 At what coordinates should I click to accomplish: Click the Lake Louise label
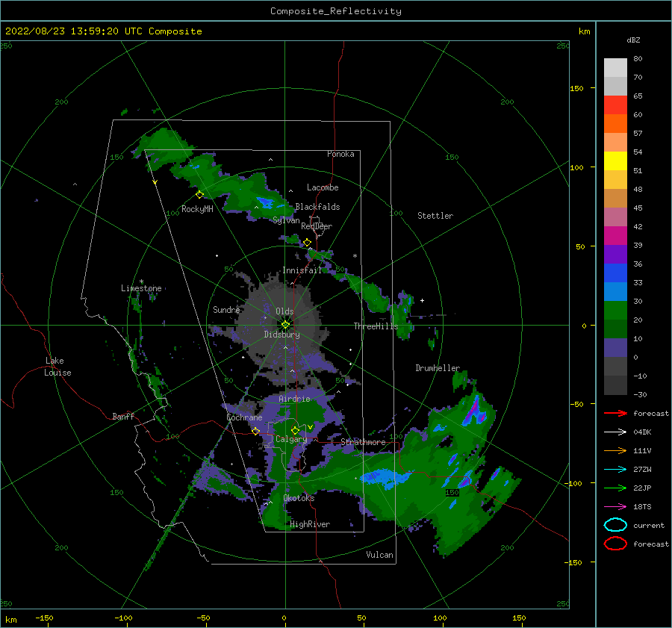[x=57, y=367]
